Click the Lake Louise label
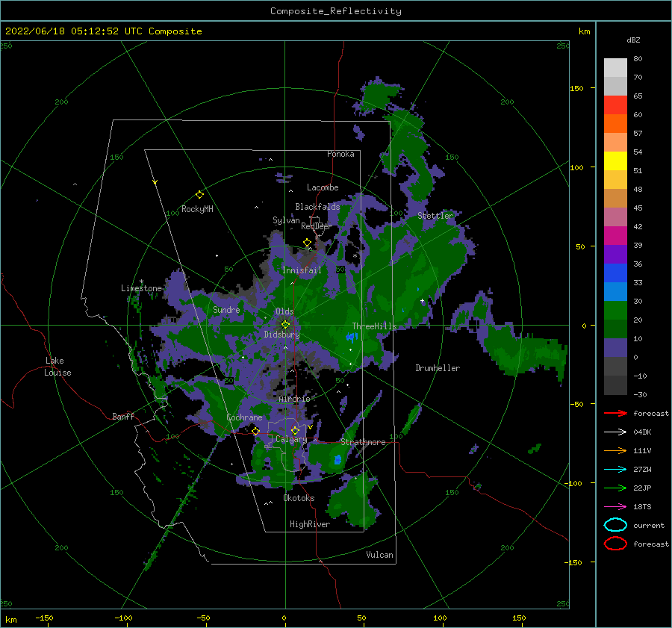The width and height of the screenshot is (672, 628). (57, 367)
